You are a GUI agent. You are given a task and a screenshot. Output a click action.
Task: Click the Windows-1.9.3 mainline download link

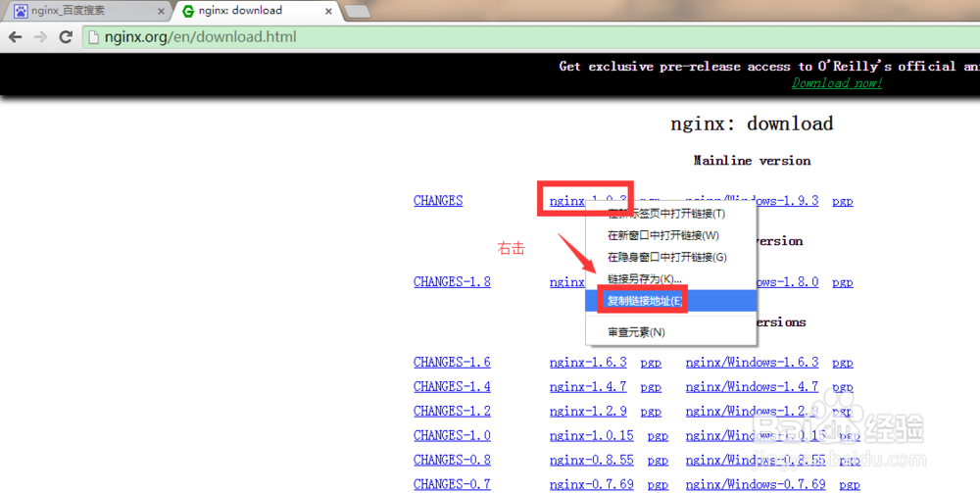(788, 201)
